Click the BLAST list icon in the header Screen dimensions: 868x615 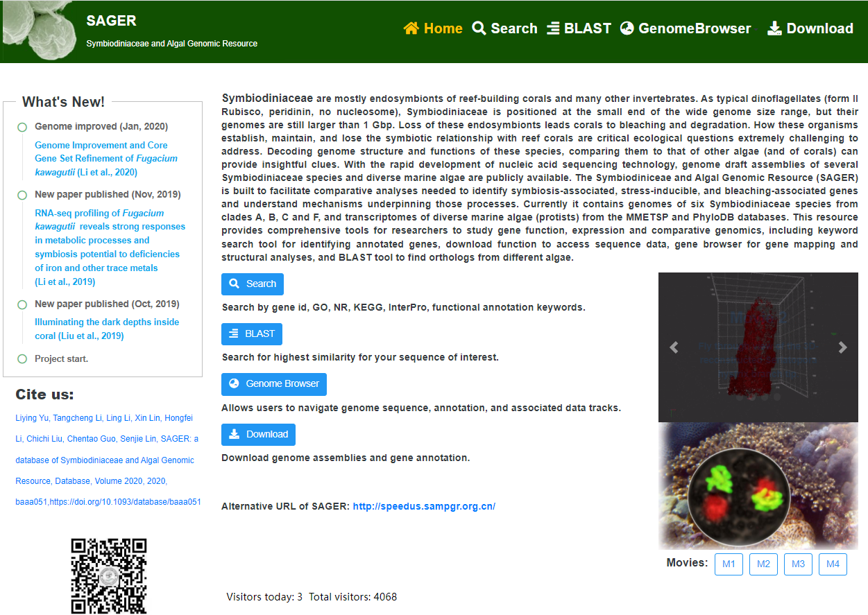(553, 28)
